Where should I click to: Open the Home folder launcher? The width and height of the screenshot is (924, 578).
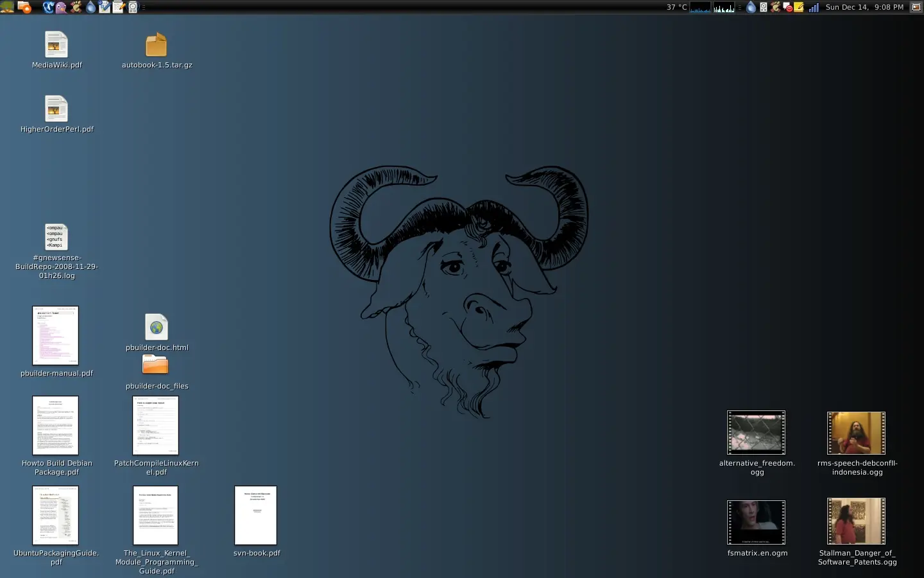(x=24, y=7)
